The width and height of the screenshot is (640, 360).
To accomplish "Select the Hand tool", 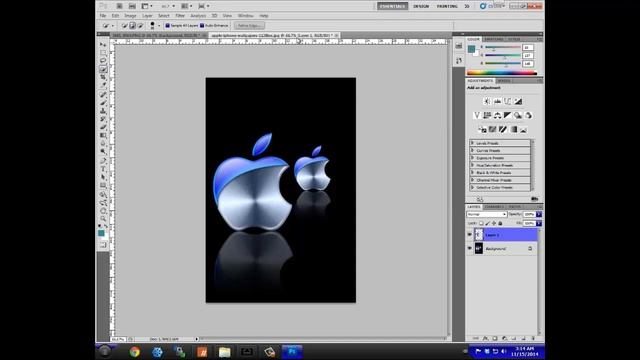I will point(103,211).
